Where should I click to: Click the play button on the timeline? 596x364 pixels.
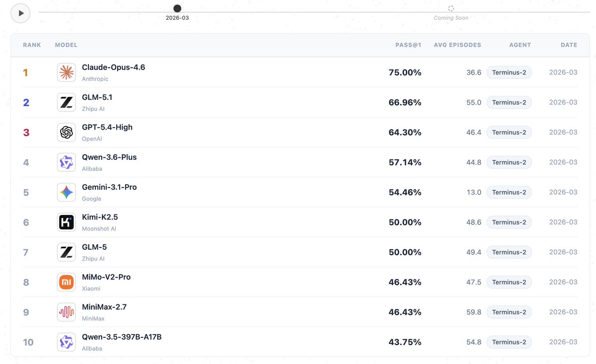21,13
